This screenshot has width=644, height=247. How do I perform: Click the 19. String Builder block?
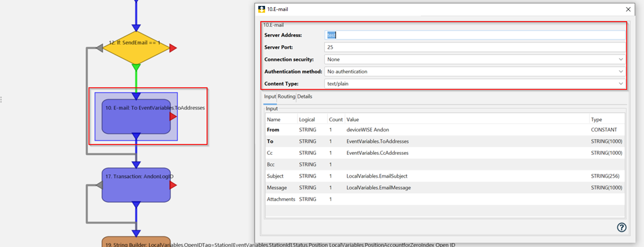136,242
